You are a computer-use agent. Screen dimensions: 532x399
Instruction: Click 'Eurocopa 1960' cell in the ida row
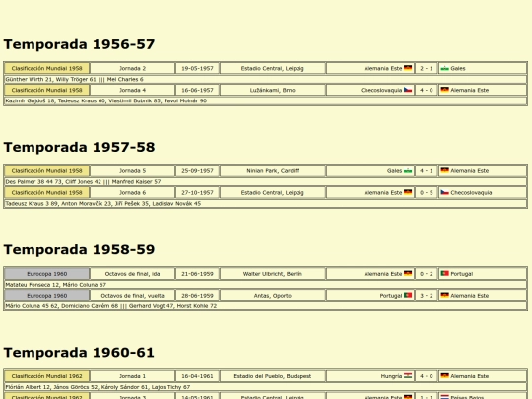pyautogui.click(x=47, y=274)
